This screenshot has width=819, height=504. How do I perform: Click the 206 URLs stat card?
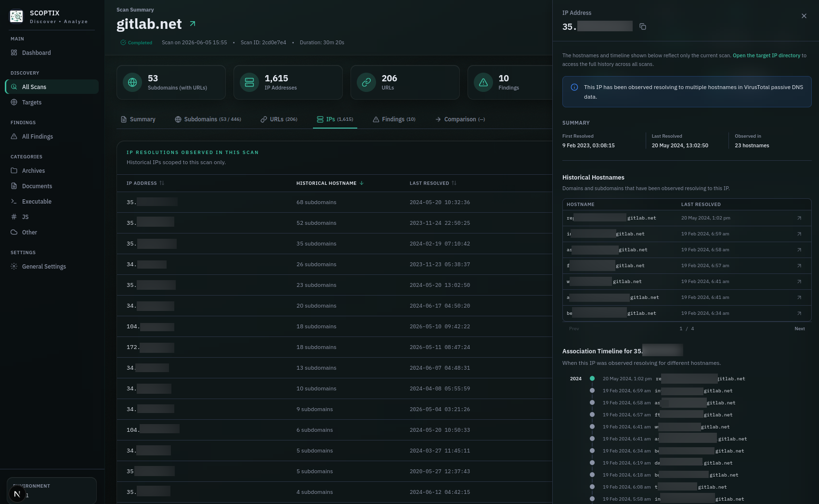pyautogui.click(x=405, y=82)
